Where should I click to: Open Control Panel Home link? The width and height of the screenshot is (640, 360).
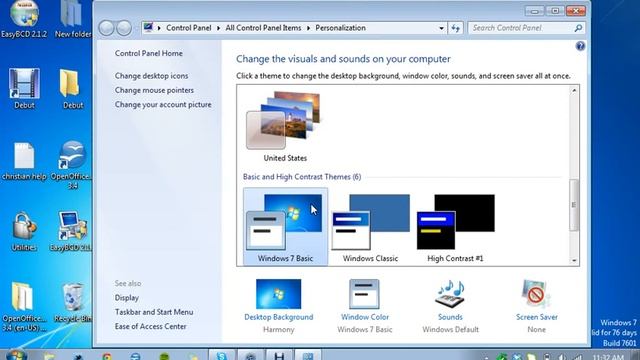(x=149, y=53)
